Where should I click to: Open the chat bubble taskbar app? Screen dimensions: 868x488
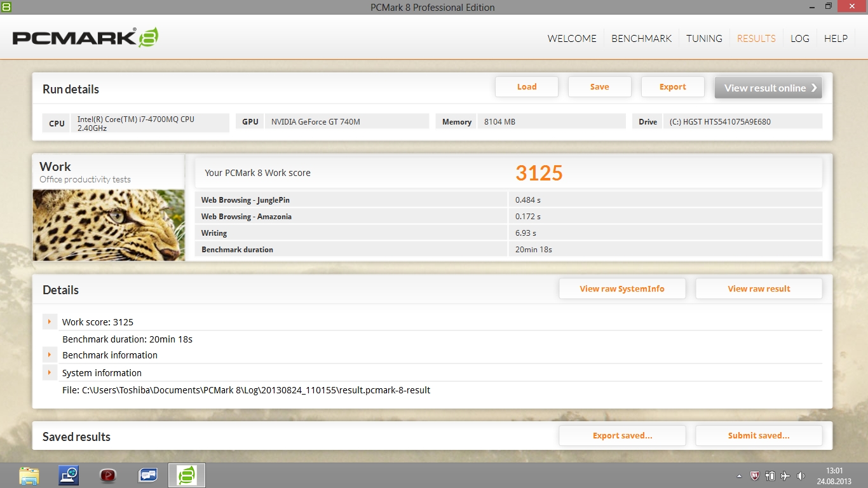147,475
